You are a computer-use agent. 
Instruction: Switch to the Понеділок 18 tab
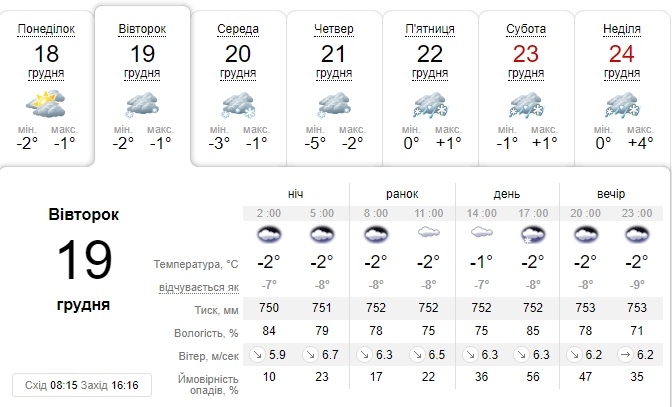point(46,88)
